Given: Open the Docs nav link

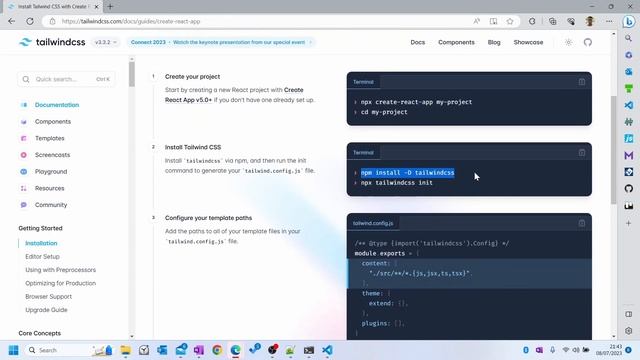Looking at the screenshot, I should [418, 42].
